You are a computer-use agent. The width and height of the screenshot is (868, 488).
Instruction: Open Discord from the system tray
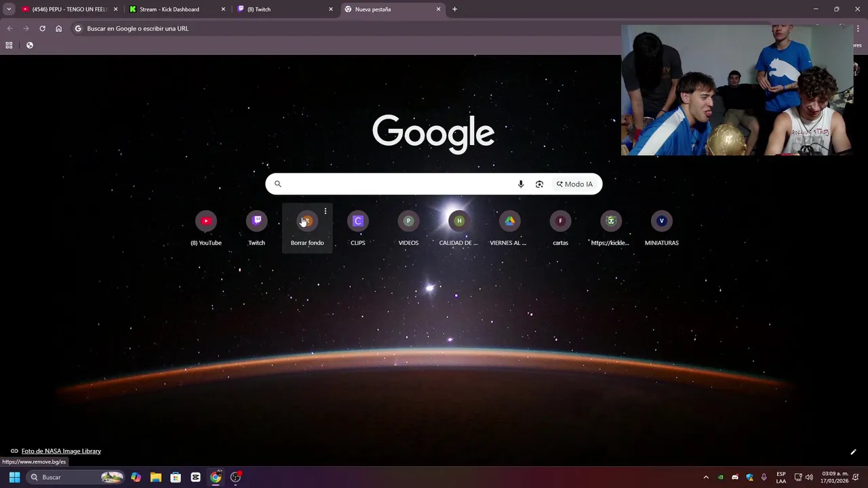tap(735, 477)
